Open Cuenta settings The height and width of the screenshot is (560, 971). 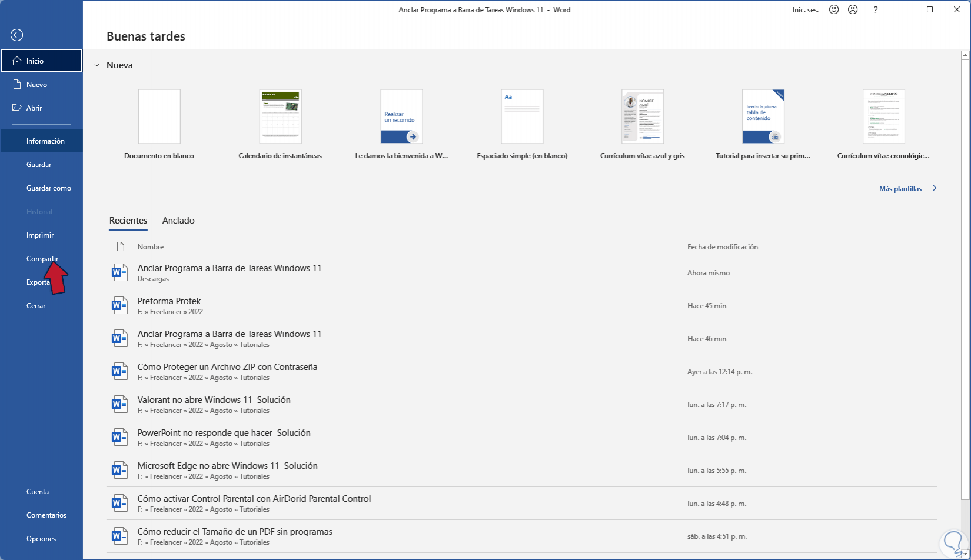tap(42, 491)
